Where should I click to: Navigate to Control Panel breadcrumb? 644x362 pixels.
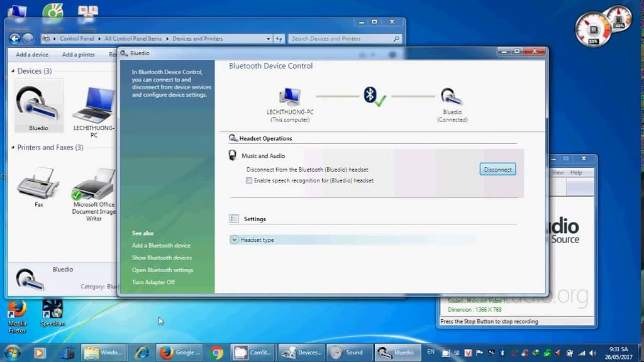77,38
